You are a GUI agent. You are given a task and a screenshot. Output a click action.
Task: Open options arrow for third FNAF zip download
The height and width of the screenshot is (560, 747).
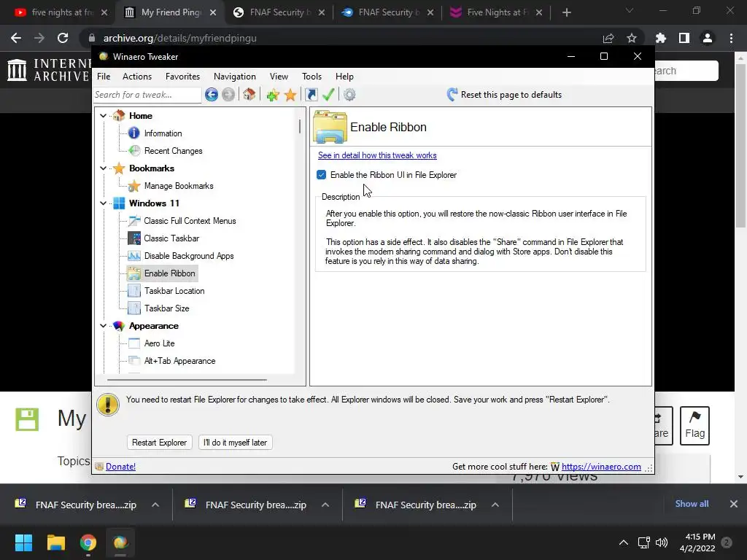495,505
